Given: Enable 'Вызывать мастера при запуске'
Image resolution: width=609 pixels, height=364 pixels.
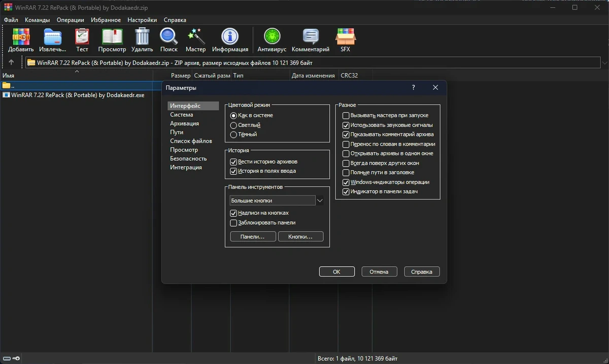Looking at the screenshot, I should 346,116.
